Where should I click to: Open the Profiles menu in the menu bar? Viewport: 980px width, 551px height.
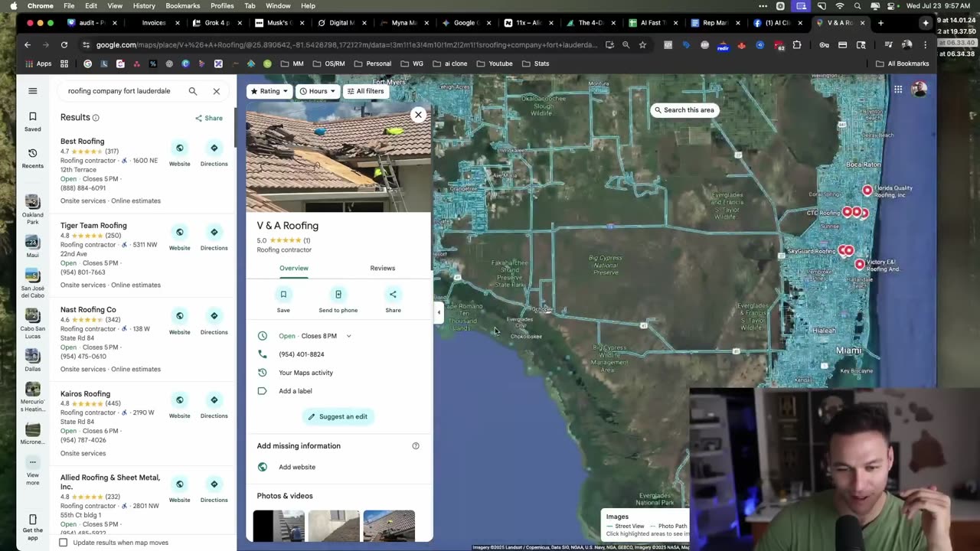[x=222, y=5]
